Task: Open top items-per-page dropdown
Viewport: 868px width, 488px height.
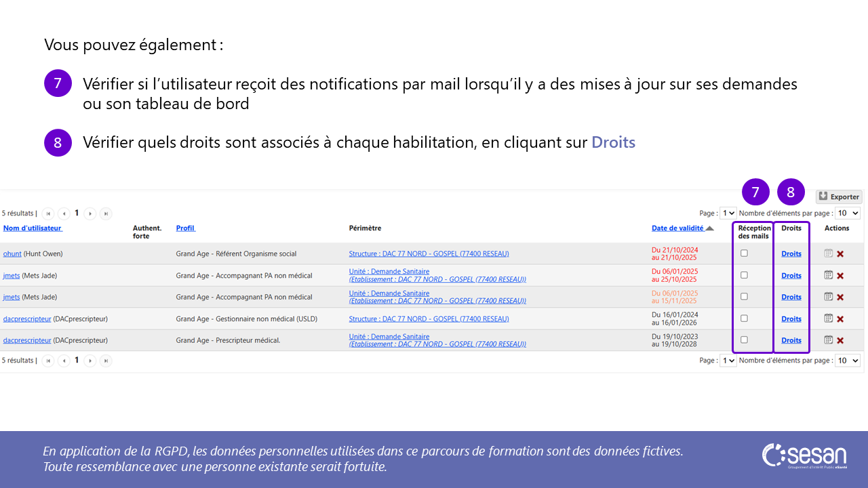Action: pos(848,213)
